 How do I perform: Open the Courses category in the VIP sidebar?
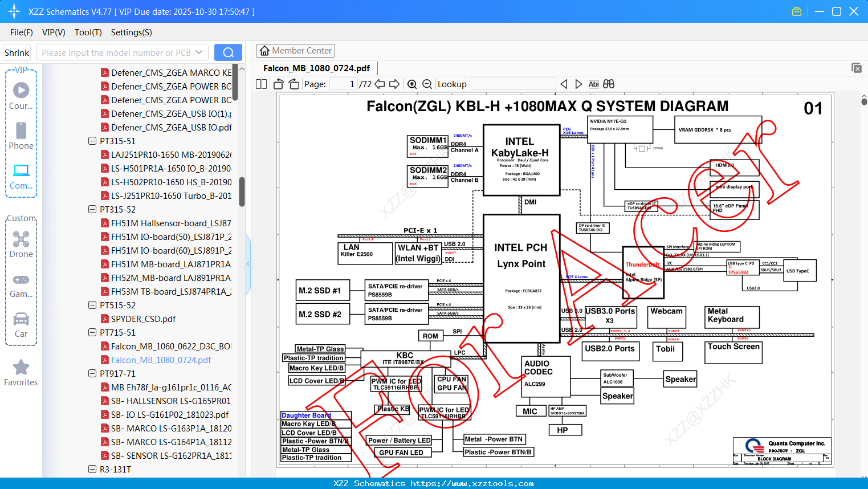21,95
